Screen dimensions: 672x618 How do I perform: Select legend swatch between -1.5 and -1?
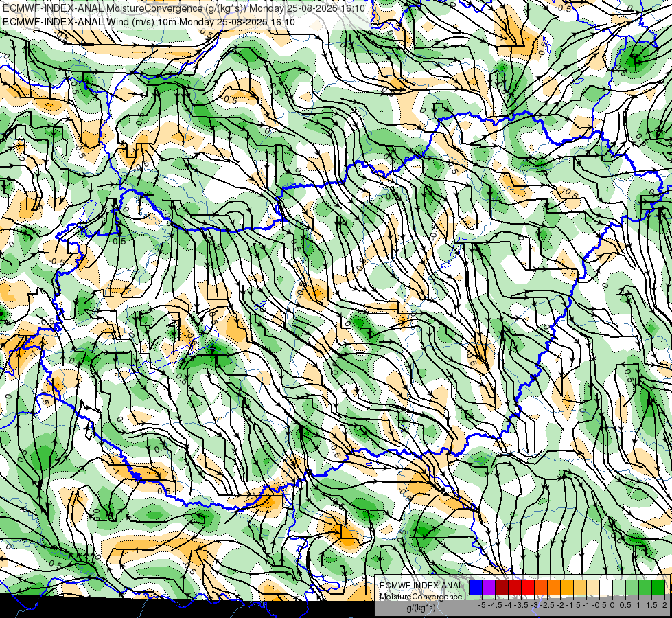(580, 587)
